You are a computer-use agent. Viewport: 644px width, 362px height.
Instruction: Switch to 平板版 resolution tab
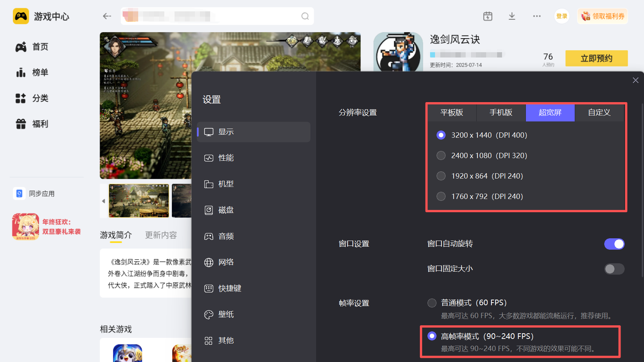[x=452, y=113]
